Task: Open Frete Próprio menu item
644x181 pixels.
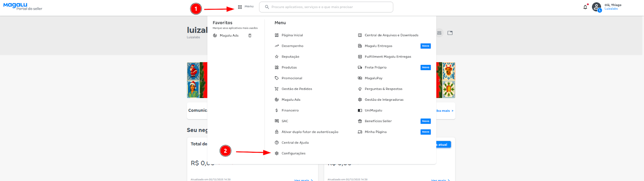Action: [x=376, y=67]
